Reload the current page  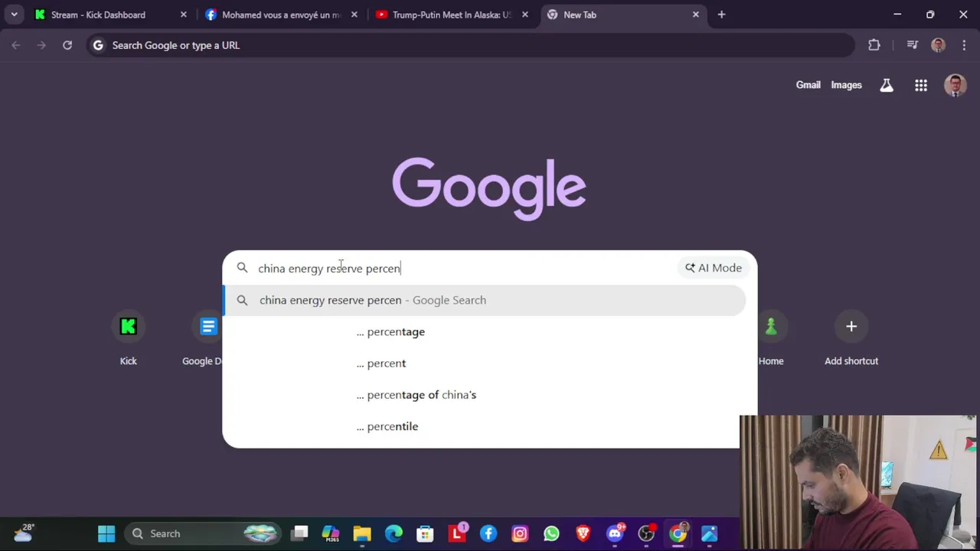pyautogui.click(x=67, y=45)
